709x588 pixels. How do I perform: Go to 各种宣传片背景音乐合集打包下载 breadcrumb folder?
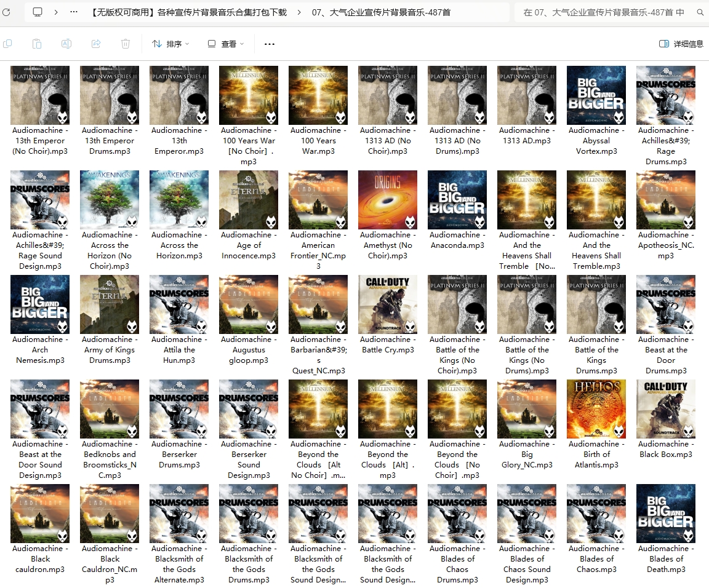(188, 12)
